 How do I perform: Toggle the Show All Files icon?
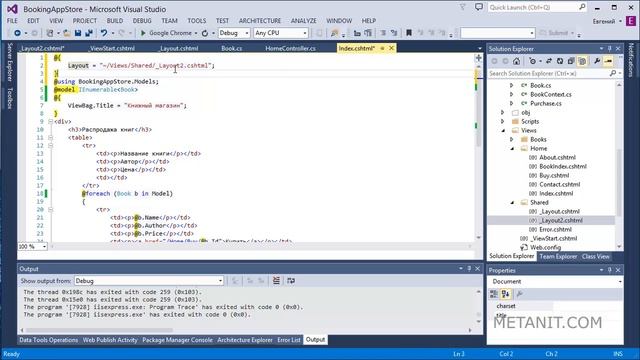tap(582, 61)
